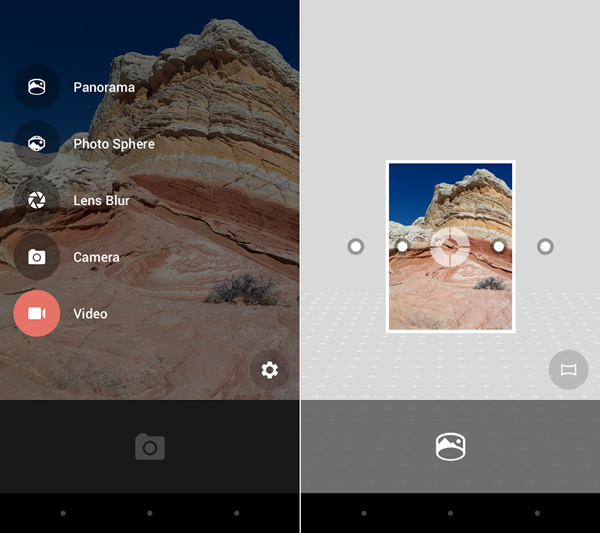Select the Camera mode icon

point(37,257)
